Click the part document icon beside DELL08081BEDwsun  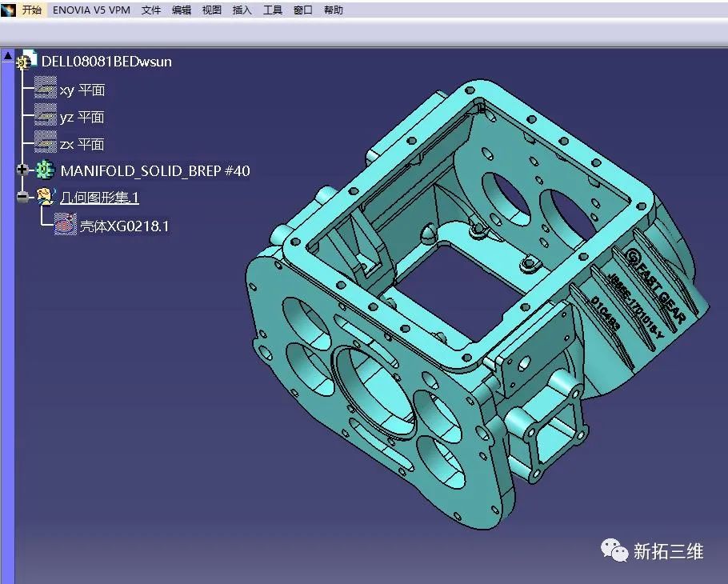coord(26,60)
